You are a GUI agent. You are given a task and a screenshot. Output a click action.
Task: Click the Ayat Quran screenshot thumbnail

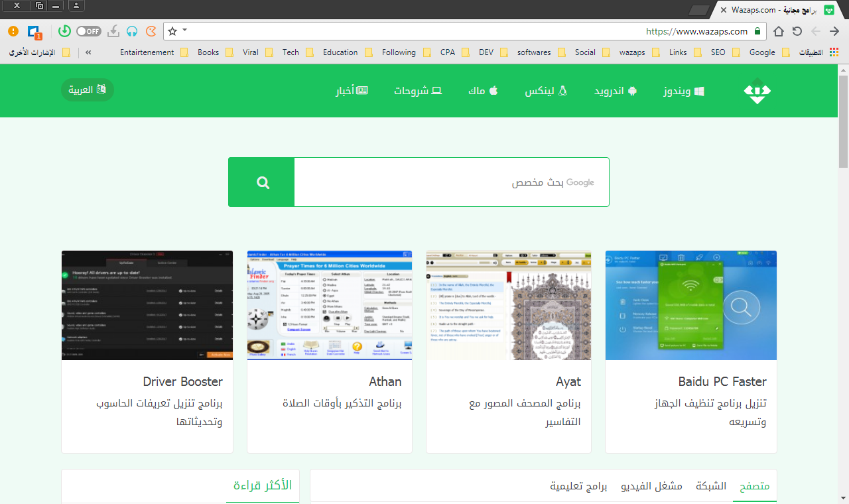(x=509, y=305)
